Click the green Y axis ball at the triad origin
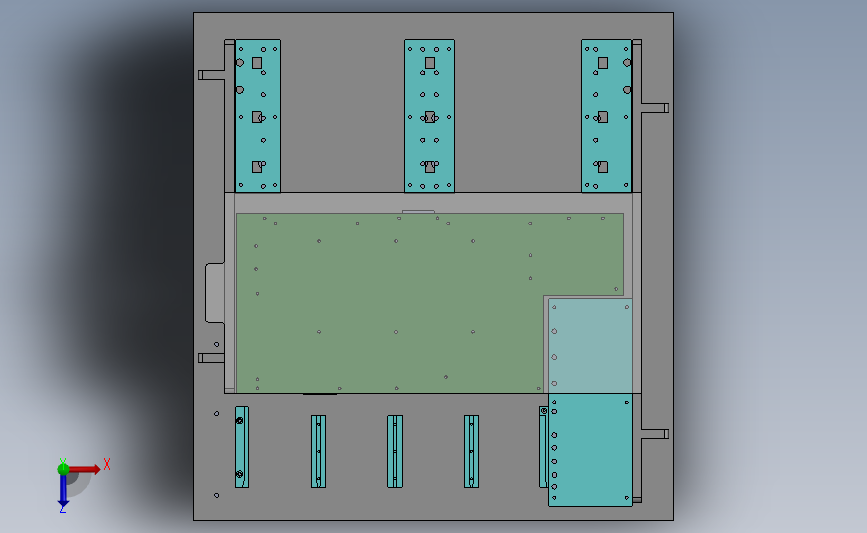 coord(63,469)
